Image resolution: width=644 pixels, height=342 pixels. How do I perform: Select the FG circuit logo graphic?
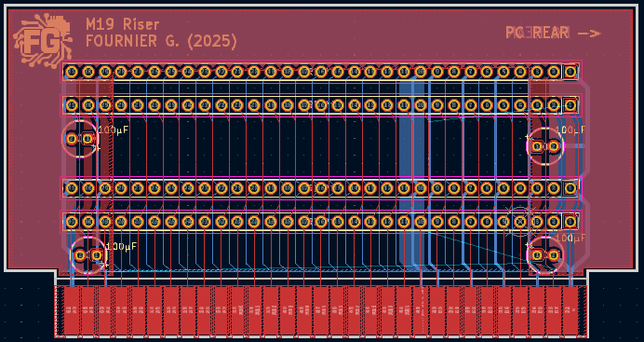coord(43,40)
